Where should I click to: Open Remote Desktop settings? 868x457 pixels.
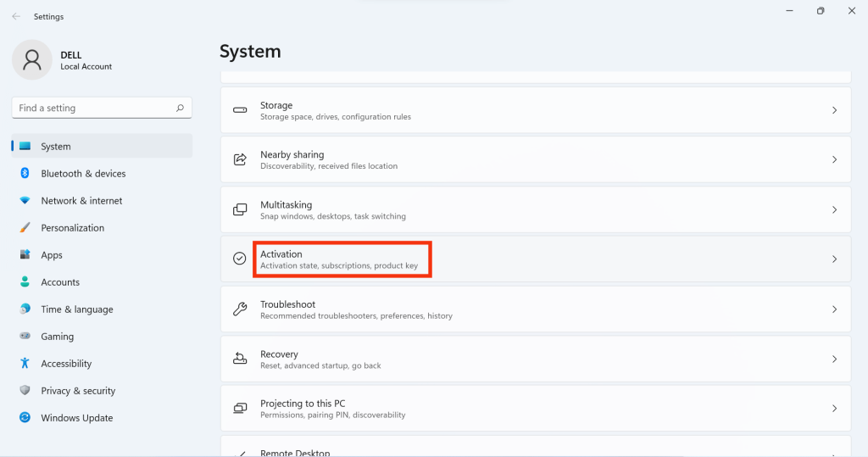536,447
